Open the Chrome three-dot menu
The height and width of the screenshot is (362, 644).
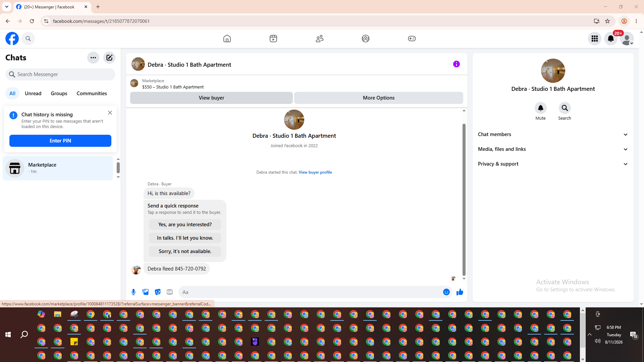pyautogui.click(x=636, y=21)
